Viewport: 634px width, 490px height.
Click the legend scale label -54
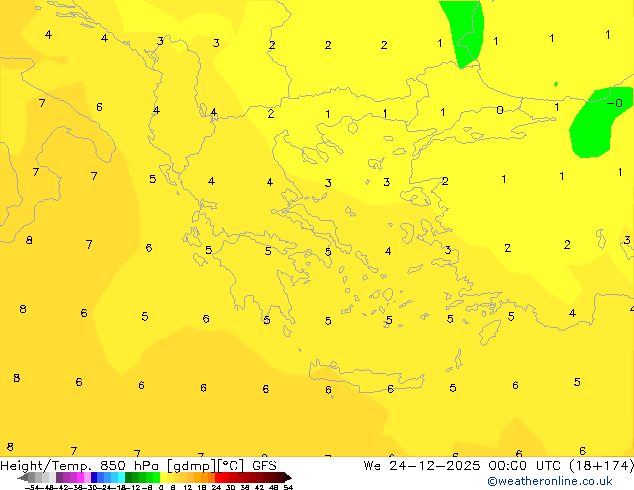32,488
